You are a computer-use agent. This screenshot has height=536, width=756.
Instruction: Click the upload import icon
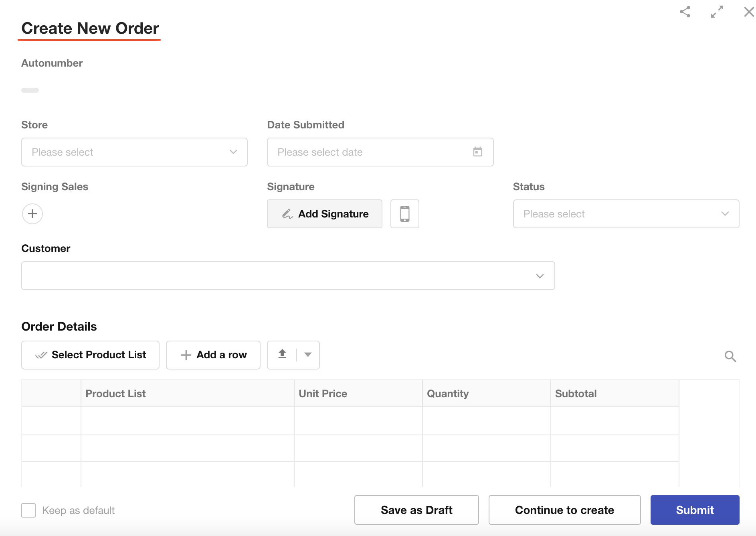click(282, 355)
